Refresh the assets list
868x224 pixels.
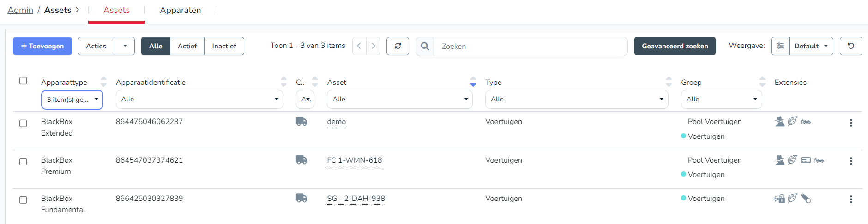[x=398, y=46]
